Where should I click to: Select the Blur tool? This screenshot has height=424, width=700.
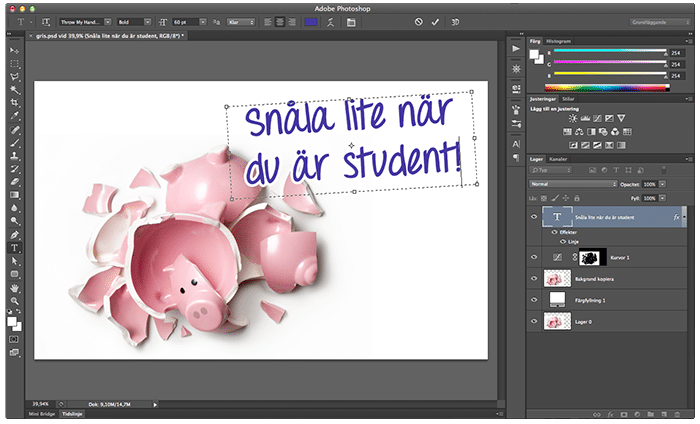pos(14,208)
